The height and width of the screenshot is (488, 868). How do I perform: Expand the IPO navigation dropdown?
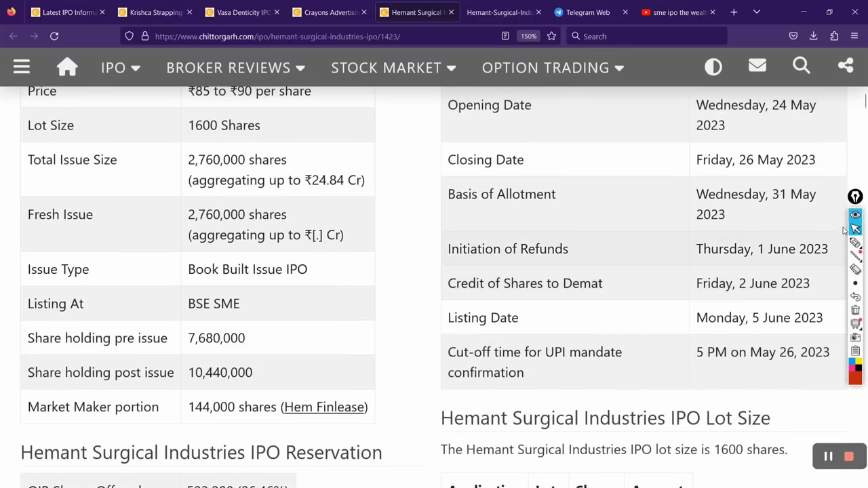[120, 67]
